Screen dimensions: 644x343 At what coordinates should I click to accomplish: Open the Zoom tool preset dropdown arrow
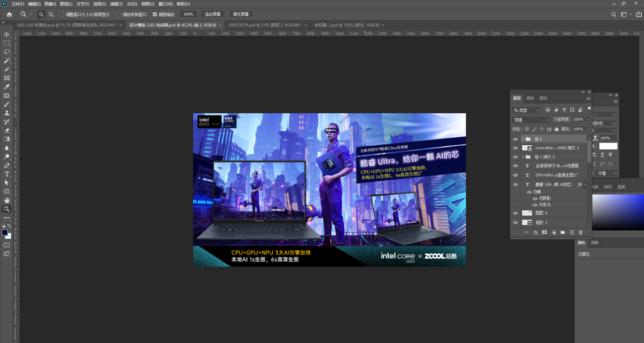[30, 14]
